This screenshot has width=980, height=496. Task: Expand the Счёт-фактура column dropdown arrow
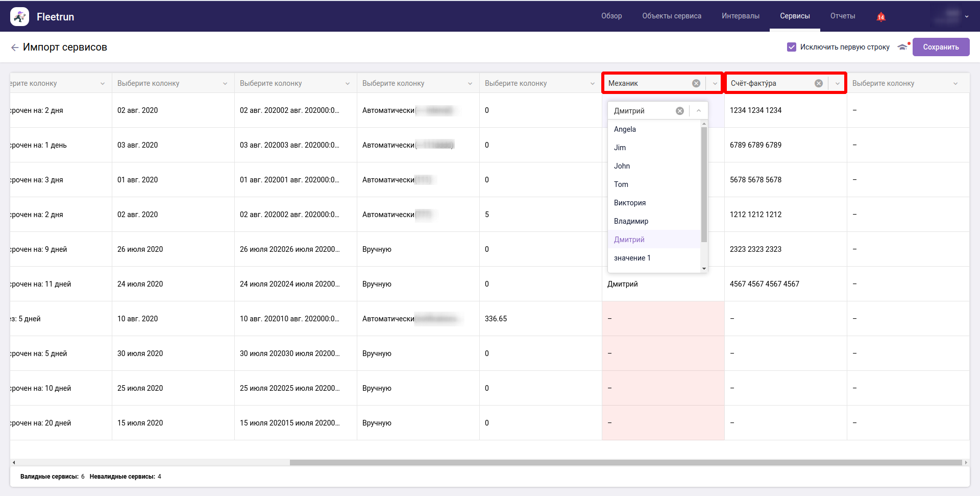[x=837, y=83]
